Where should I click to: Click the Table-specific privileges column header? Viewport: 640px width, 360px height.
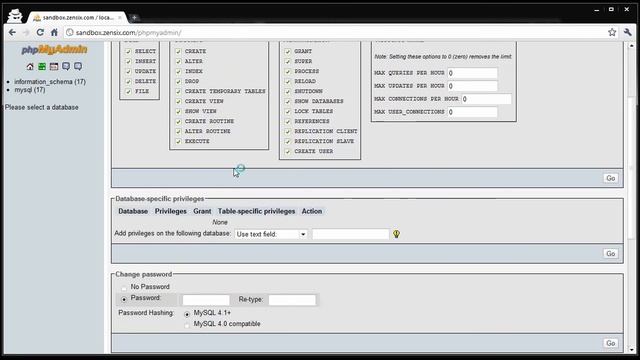point(256,211)
